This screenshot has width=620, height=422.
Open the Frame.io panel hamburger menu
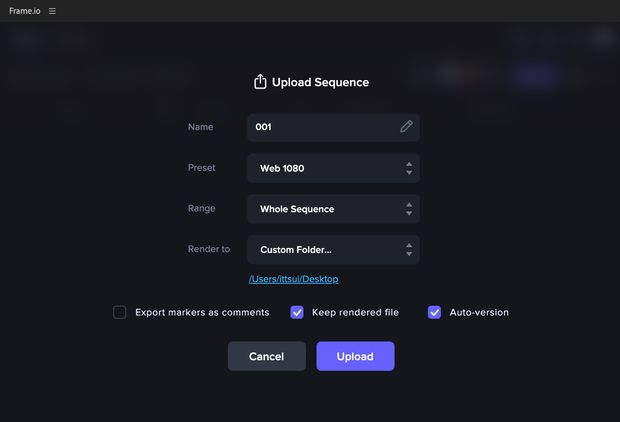pos(52,11)
